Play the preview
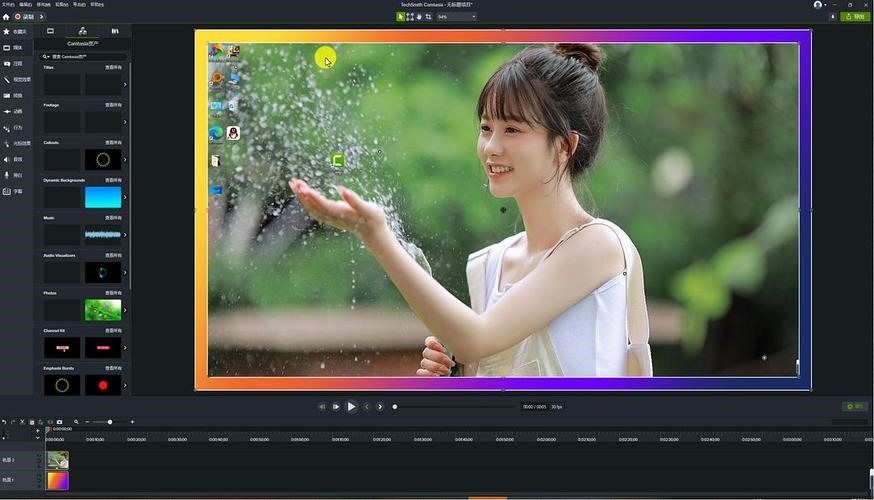 [x=351, y=407]
